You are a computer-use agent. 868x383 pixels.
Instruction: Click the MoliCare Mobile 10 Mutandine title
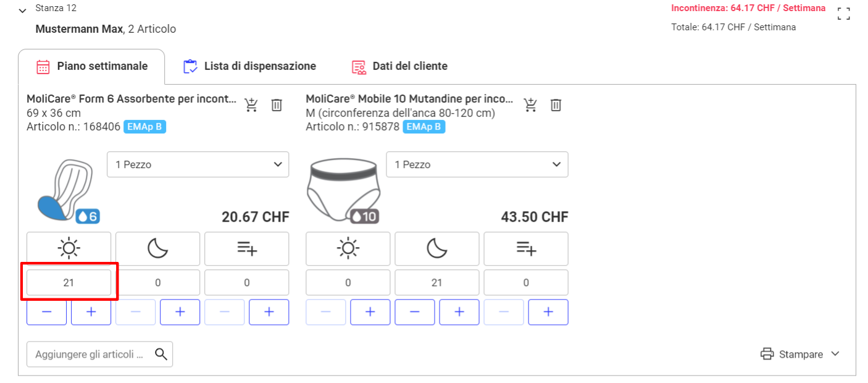[x=409, y=99]
